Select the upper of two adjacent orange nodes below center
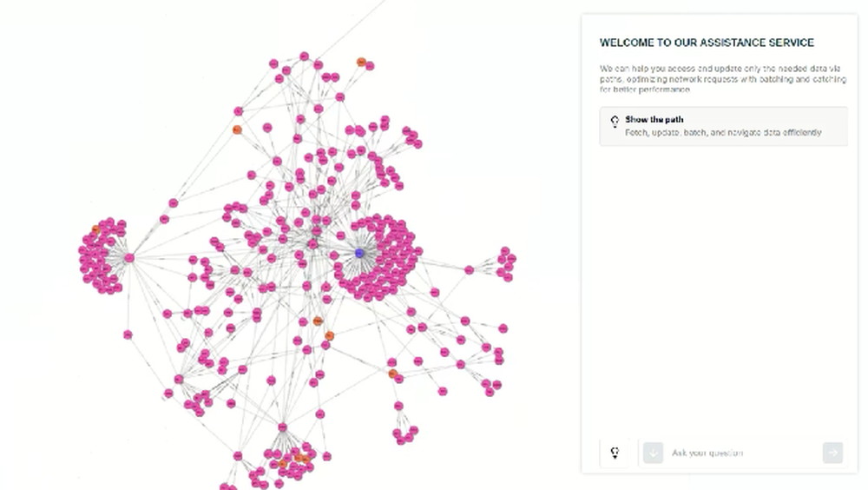This screenshot has width=868, height=490. (318, 321)
